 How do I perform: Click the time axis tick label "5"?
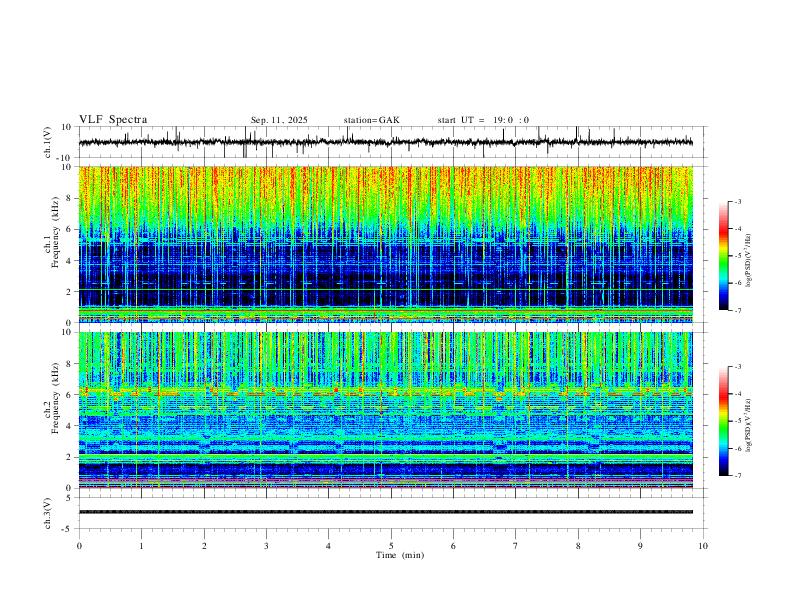(x=391, y=546)
